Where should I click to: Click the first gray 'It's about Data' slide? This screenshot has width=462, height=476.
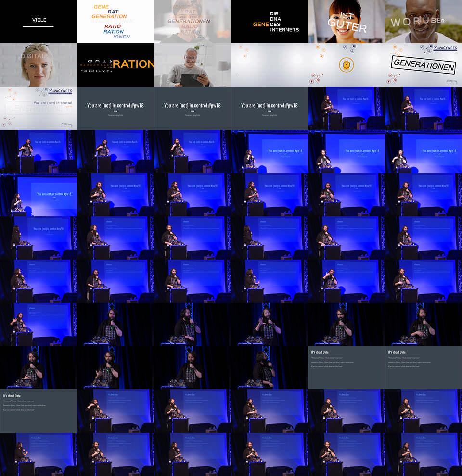point(346,368)
